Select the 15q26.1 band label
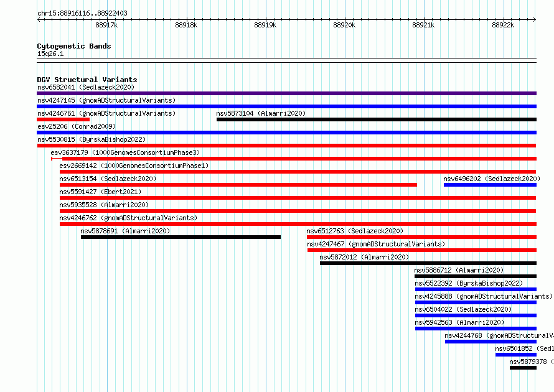Viewport: 554px width, 392px height. [50, 54]
